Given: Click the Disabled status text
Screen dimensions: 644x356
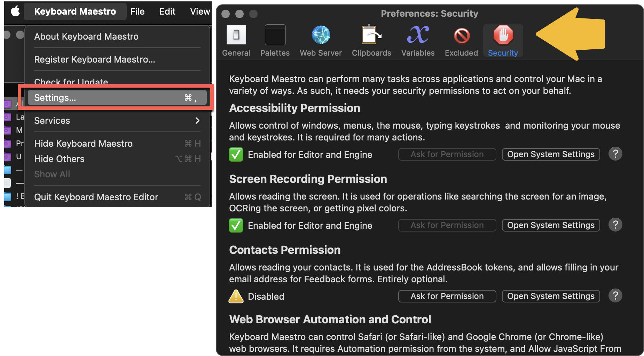Looking at the screenshot, I should click(x=266, y=297).
